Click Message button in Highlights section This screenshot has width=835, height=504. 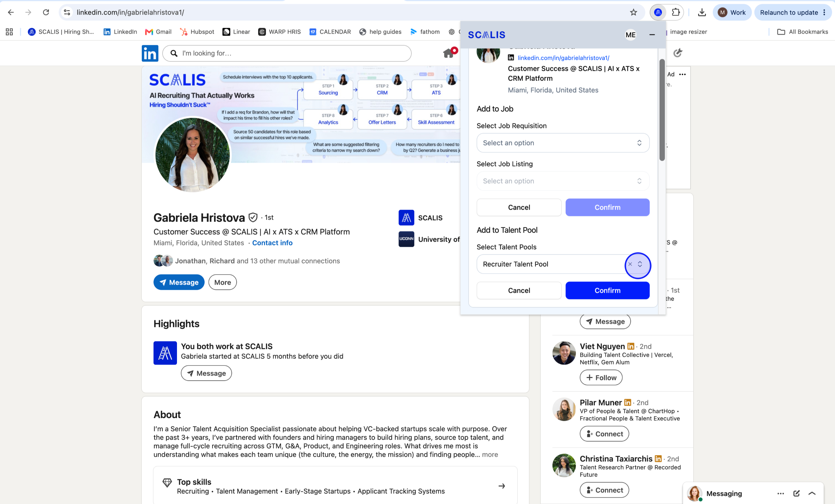(x=206, y=373)
